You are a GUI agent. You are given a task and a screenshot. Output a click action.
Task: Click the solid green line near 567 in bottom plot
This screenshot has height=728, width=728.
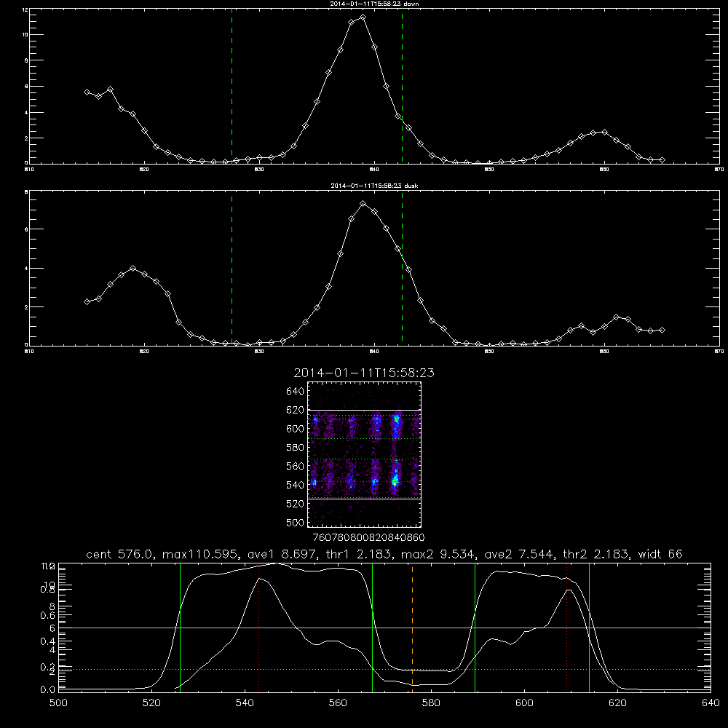[x=372, y=628]
